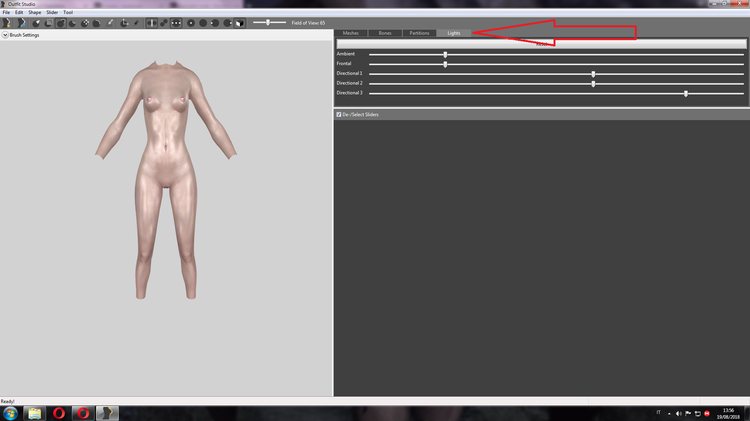Image resolution: width=750 pixels, height=421 pixels.
Task: Click the Reset lights button bar
Action: (541, 44)
